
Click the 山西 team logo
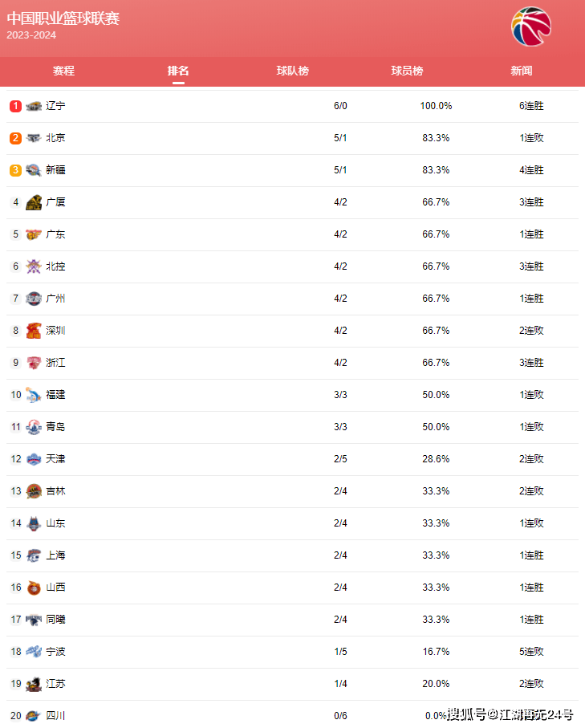34,588
